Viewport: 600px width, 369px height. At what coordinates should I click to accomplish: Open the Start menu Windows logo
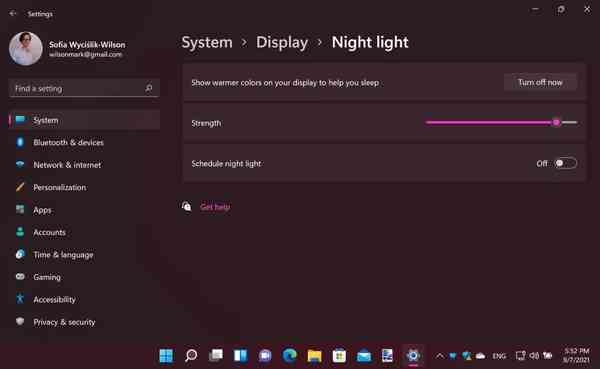(166, 356)
